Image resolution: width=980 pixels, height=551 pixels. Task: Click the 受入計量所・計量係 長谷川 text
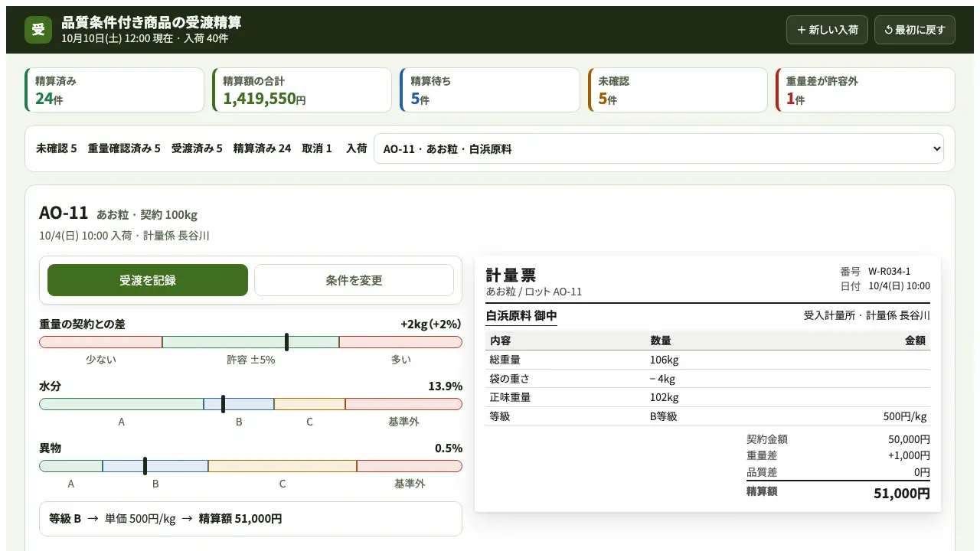[867, 315]
